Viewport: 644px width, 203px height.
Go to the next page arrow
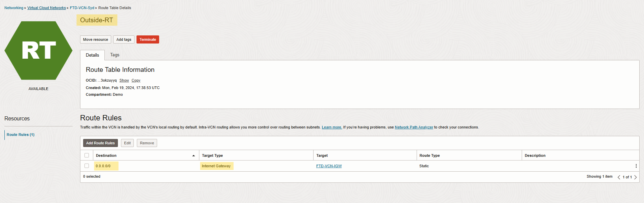[x=636, y=177]
